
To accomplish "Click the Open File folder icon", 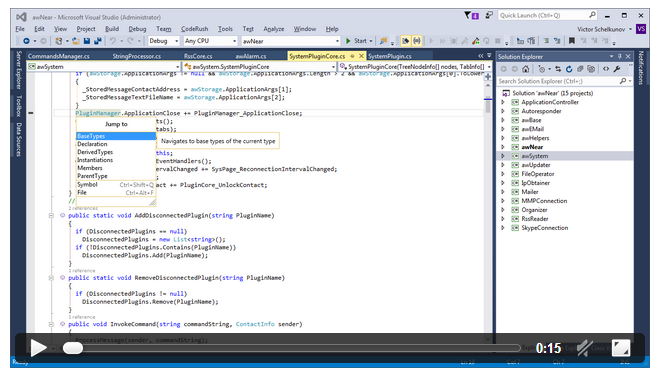I will tap(76, 41).
